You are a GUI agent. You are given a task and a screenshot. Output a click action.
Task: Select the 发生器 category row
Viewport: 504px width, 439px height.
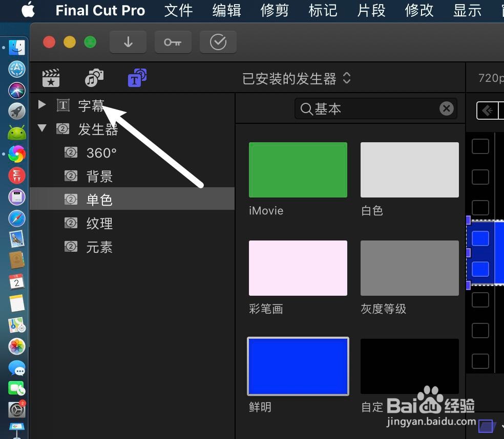[133, 129]
